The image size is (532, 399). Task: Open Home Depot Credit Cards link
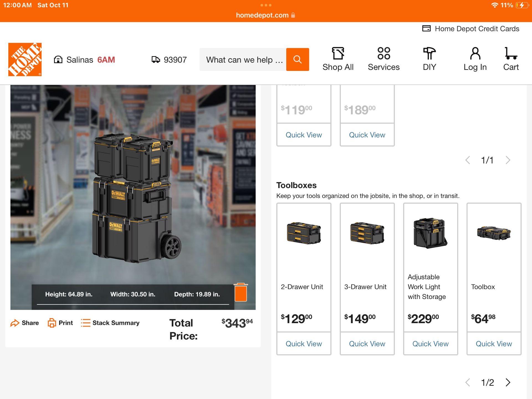click(x=470, y=29)
